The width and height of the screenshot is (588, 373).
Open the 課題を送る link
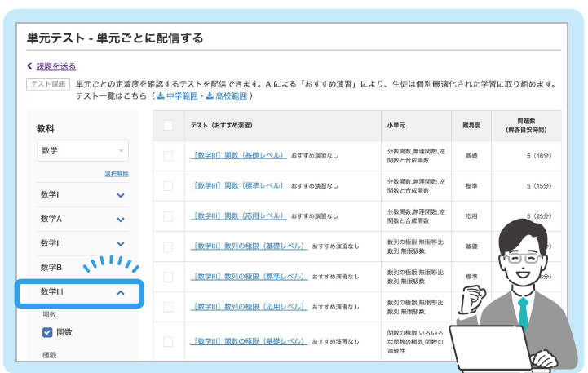click(56, 66)
